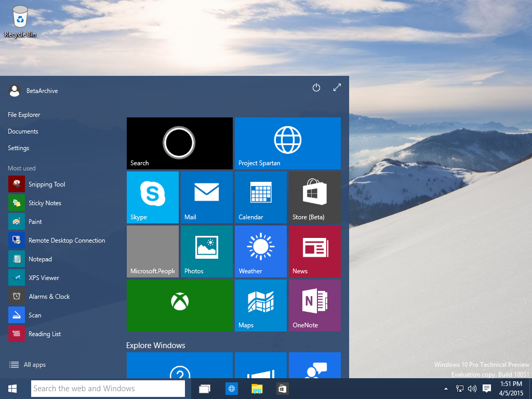Screen dimensions: 532x399
Task: Launch Snipping Tool from Most used
Action: pyautogui.click(x=46, y=184)
